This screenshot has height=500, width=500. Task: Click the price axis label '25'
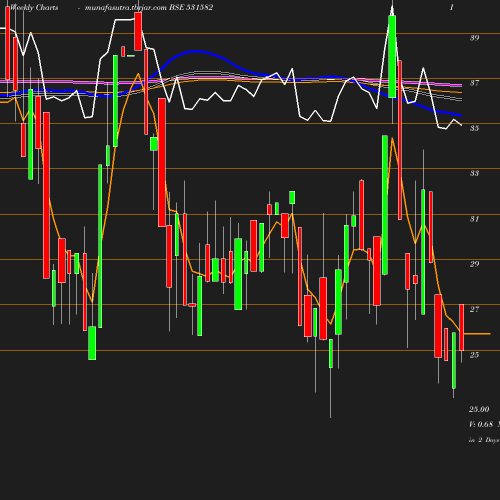[475, 355]
